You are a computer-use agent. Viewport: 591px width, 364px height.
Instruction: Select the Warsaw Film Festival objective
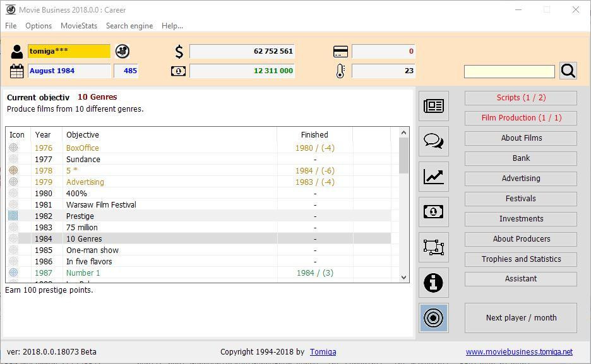pyautogui.click(x=198, y=204)
